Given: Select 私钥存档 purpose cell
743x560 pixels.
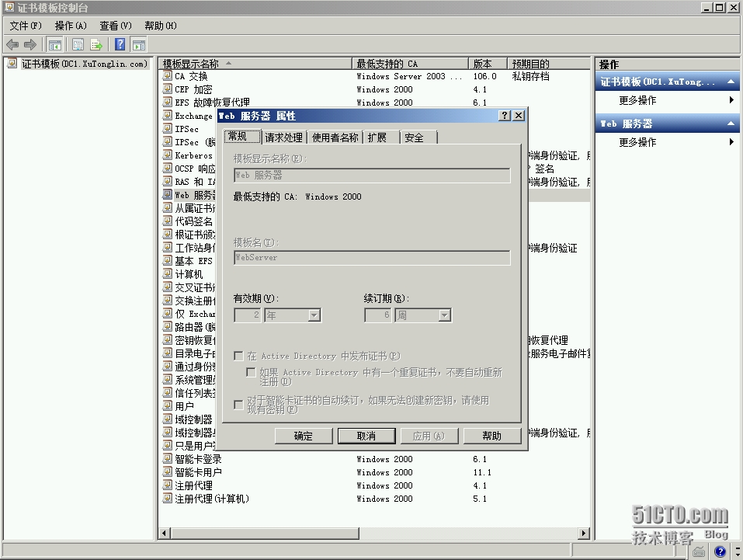Looking at the screenshot, I should [x=531, y=76].
